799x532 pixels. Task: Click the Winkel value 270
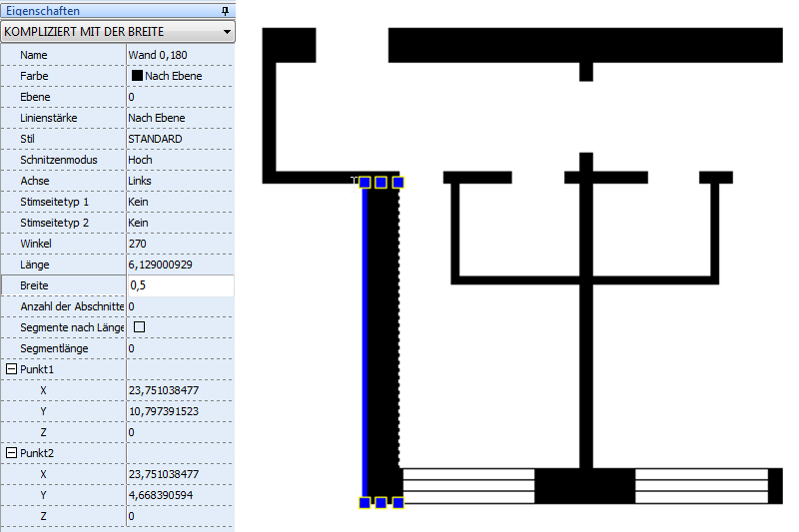coord(138,244)
